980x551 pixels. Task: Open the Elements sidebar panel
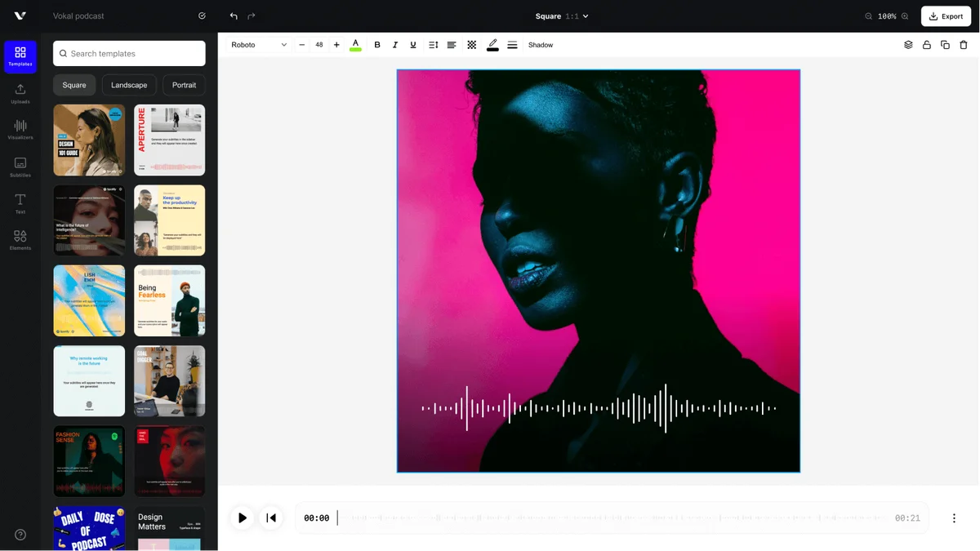pos(20,240)
